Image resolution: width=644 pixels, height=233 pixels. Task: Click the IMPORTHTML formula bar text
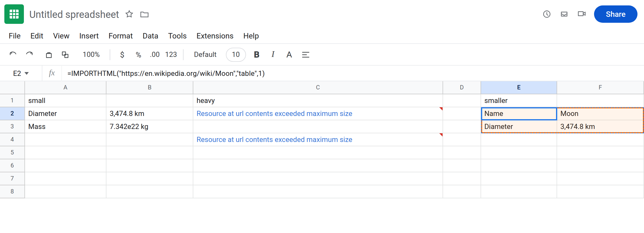pos(166,73)
